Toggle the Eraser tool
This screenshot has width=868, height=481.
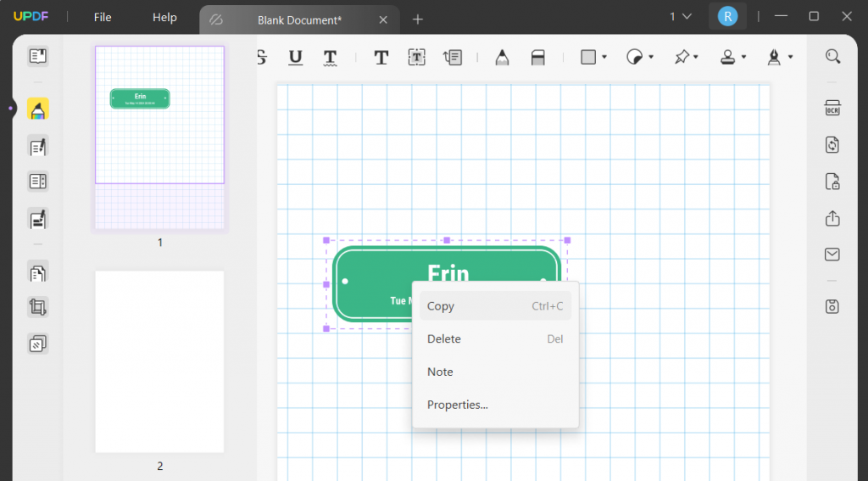click(537, 57)
